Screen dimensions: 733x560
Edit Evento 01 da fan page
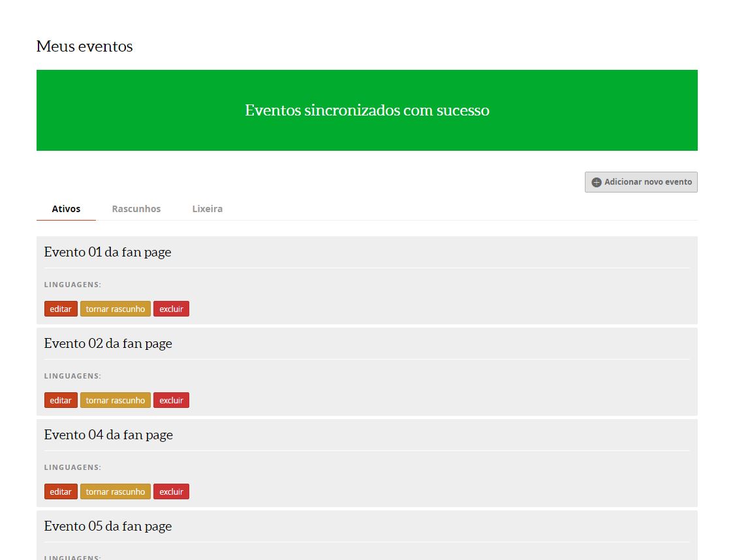(61, 309)
